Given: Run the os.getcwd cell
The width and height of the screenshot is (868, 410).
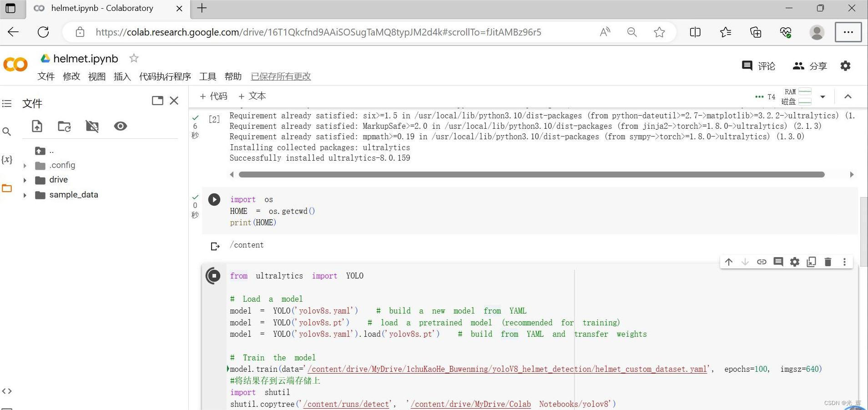Looking at the screenshot, I should (214, 199).
